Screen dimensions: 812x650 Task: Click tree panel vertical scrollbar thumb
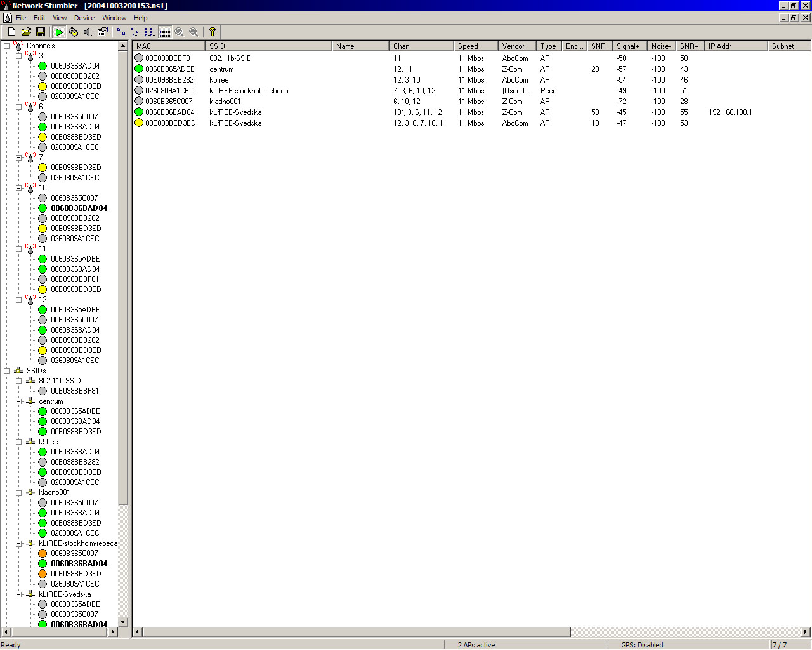[123, 278]
